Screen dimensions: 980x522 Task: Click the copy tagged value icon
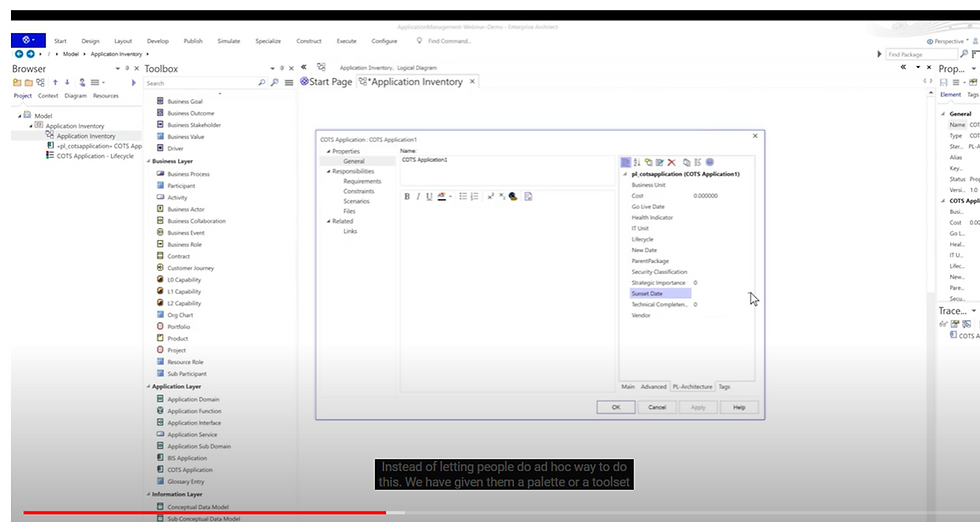click(686, 163)
